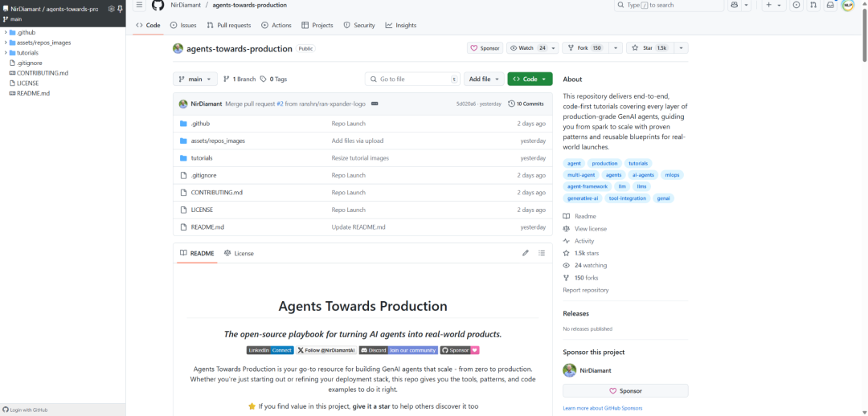
Task: Expand the tutorials folder in sidebar tree
Action: [6, 52]
